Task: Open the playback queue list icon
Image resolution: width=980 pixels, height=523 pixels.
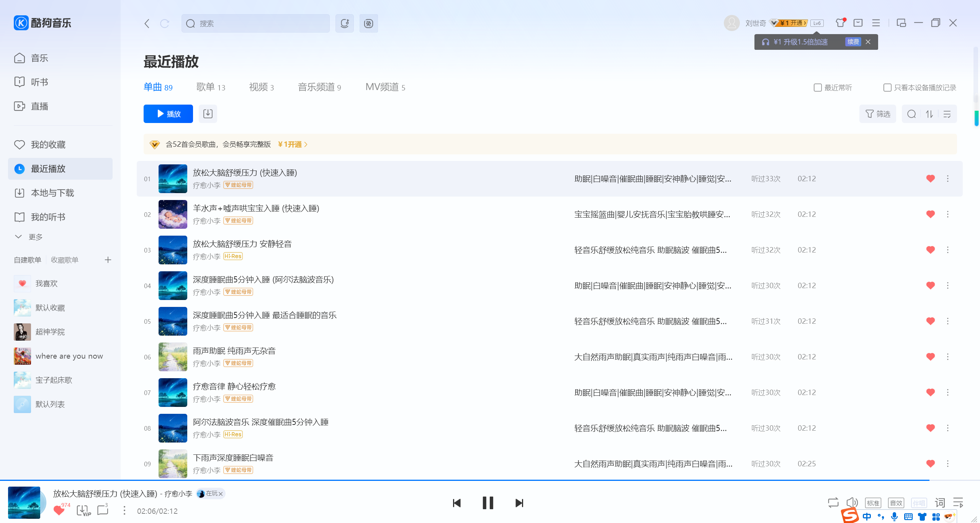Action: coord(958,503)
